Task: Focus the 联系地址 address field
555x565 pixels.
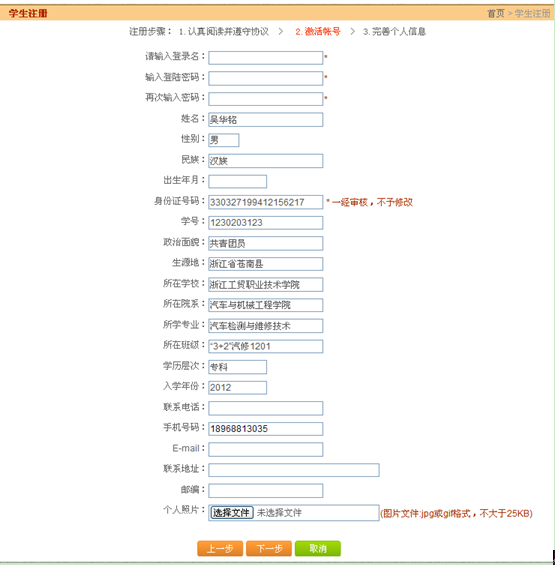Action: (x=294, y=470)
